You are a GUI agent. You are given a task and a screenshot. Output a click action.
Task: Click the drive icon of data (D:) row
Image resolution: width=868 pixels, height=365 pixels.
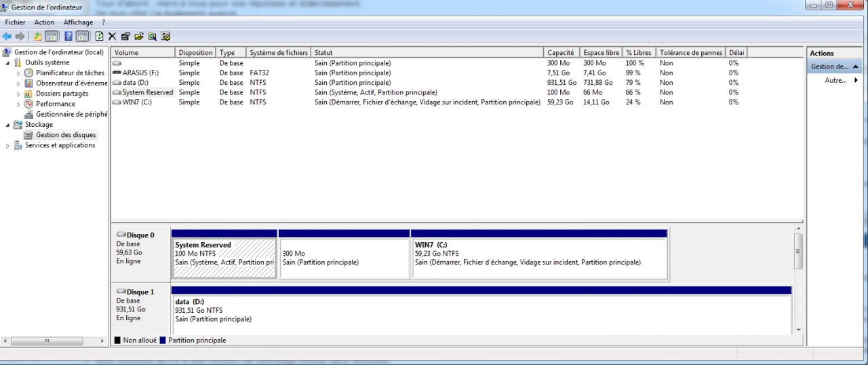[117, 83]
